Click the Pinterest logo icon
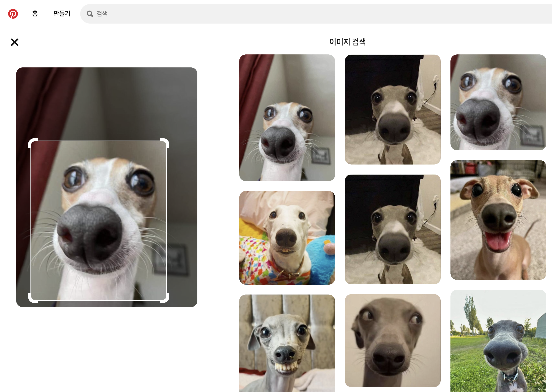This screenshot has height=392, width=552. click(13, 14)
